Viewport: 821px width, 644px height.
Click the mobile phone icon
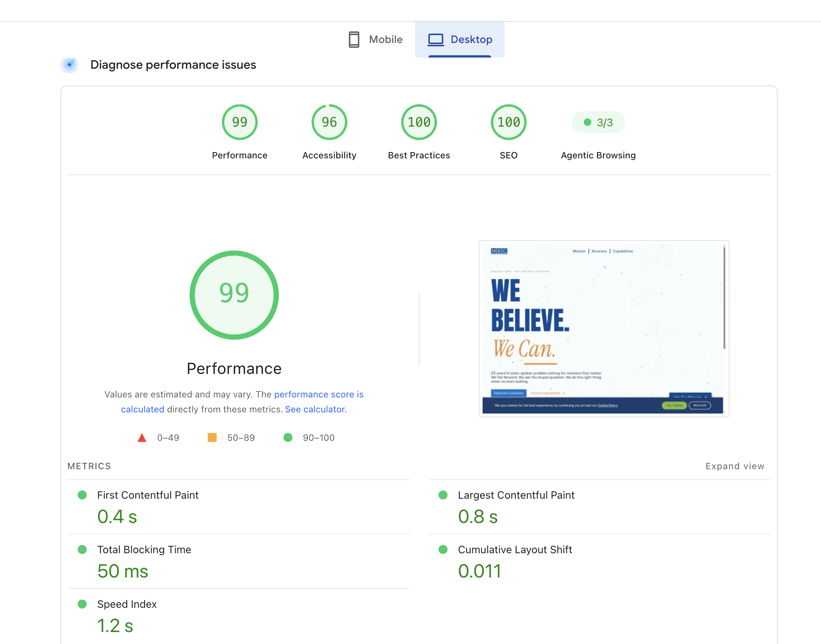354,40
